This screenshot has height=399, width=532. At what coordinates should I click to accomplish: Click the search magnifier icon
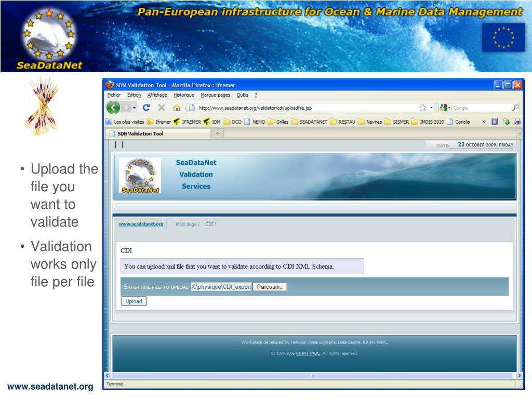515,108
